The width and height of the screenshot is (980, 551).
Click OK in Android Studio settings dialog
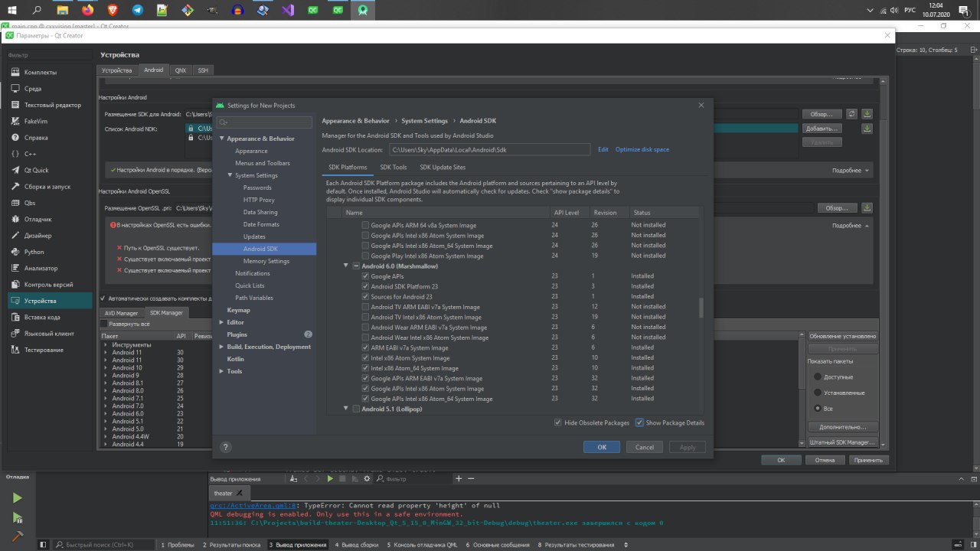click(602, 447)
